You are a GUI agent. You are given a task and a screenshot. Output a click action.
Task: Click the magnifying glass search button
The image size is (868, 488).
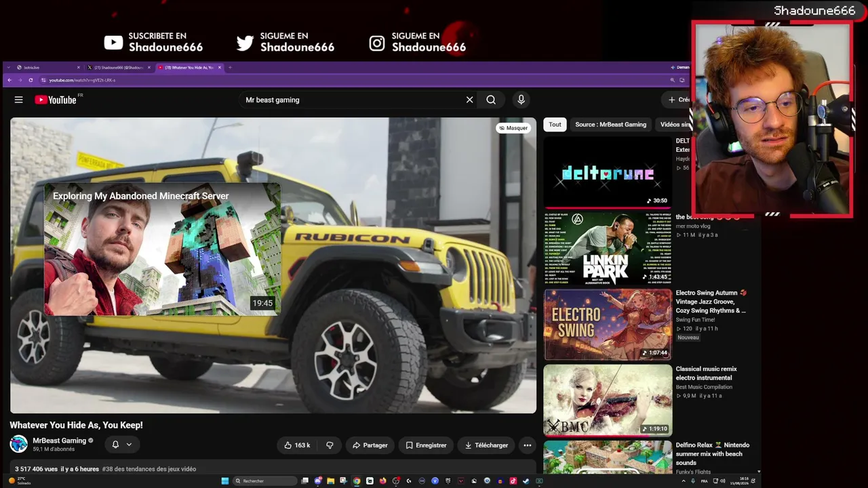pos(491,100)
